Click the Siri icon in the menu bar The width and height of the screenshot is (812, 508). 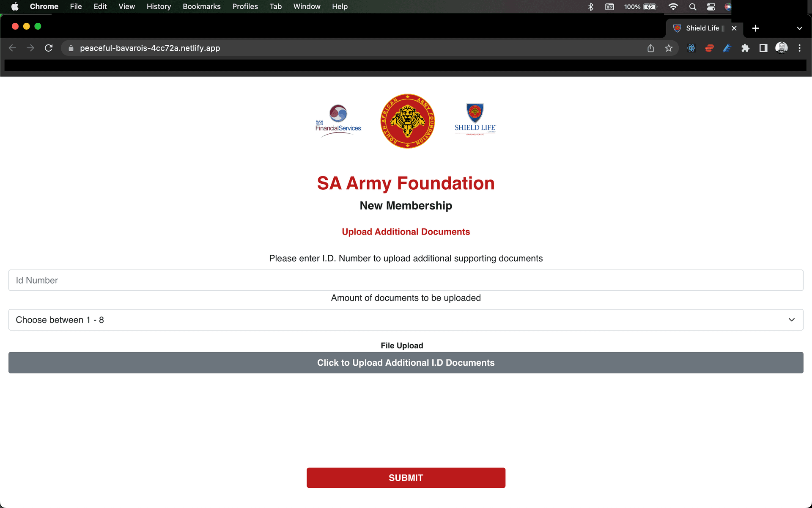coord(728,6)
